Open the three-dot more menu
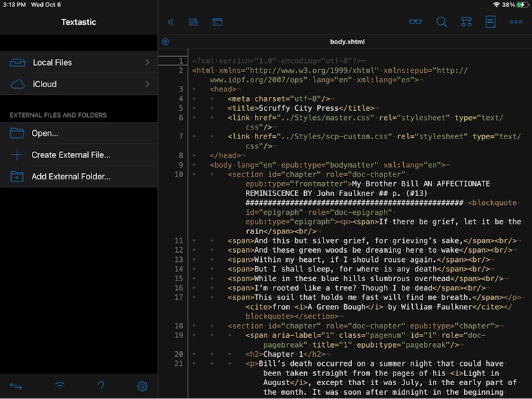The width and height of the screenshot is (532, 399). coord(516,22)
